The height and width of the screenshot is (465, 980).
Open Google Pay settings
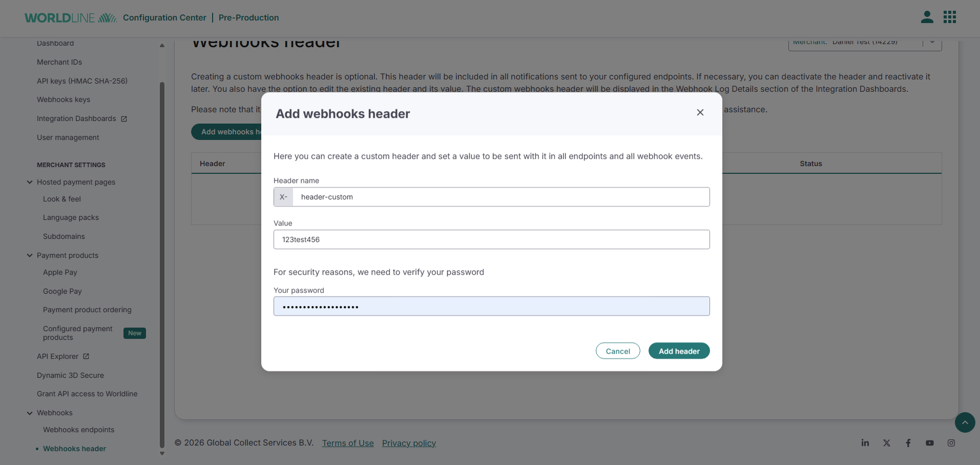(62, 291)
